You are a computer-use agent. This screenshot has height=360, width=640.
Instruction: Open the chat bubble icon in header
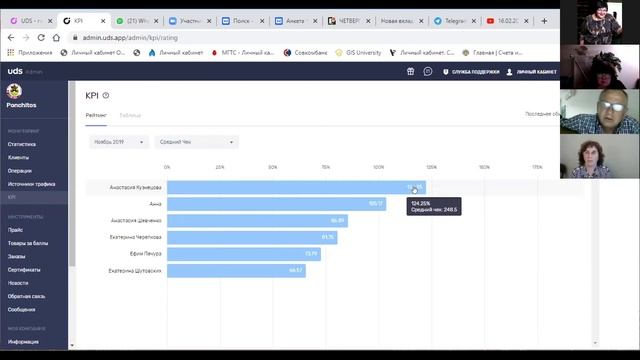[427, 71]
